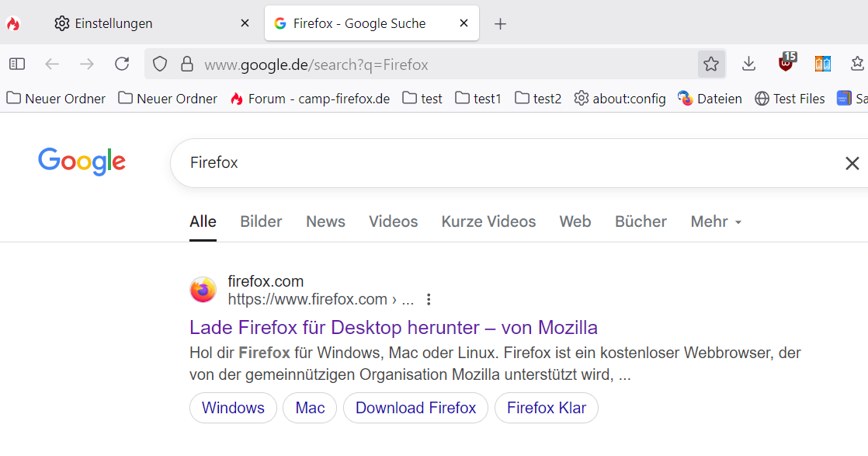Open site security padlock info

pos(186,64)
